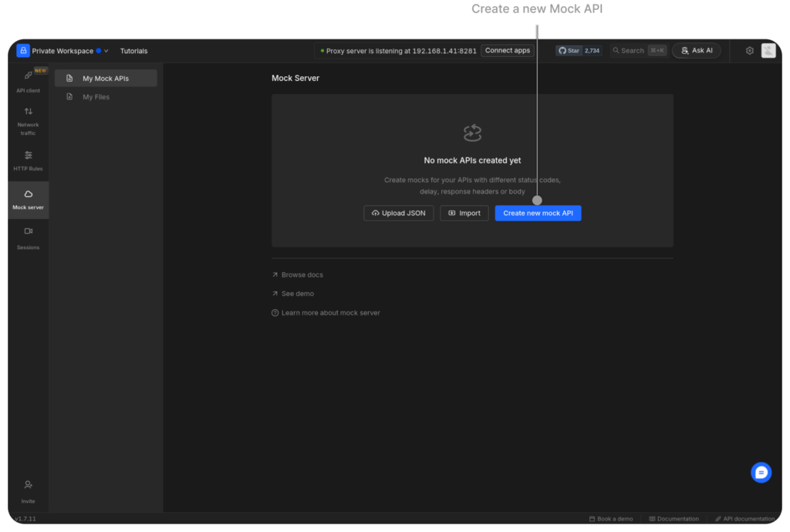This screenshot has width=790, height=532.
Task: Click the Upload JSON button
Action: tap(399, 213)
